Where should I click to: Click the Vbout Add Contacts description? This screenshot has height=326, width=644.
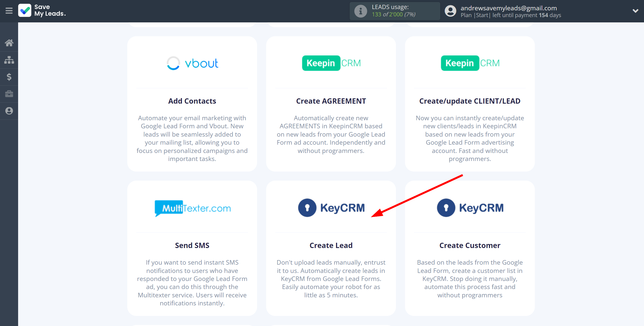pyautogui.click(x=192, y=138)
